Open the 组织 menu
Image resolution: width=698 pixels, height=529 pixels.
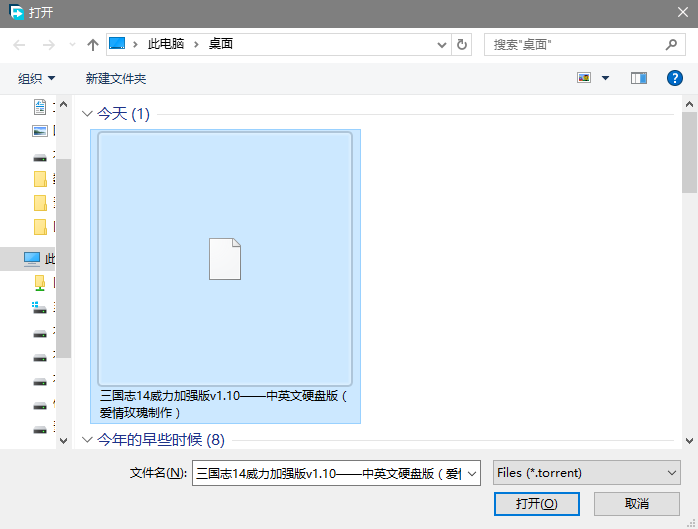click(x=37, y=78)
